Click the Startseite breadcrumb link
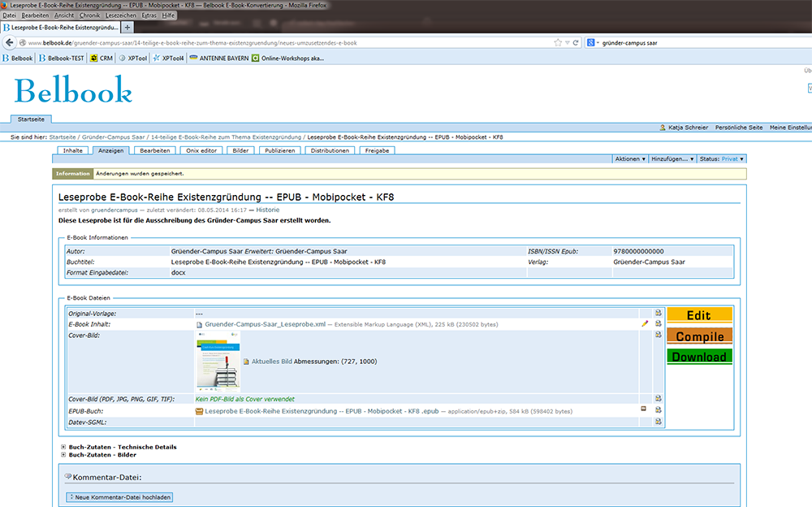This screenshot has height=507, width=812. 63,137
